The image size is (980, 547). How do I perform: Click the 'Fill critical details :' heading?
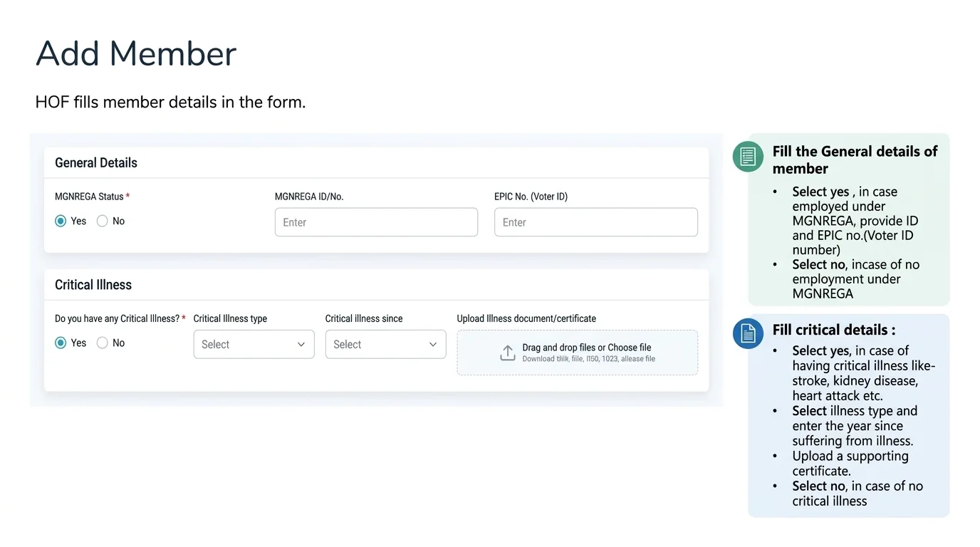tap(834, 330)
